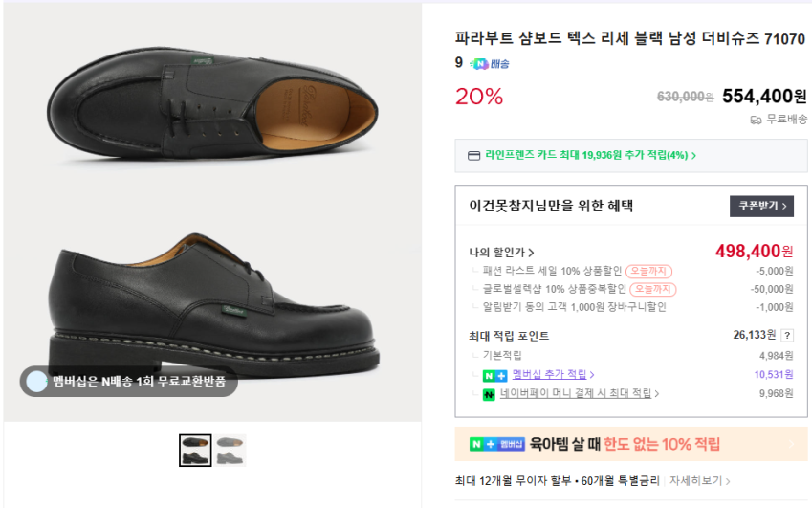Expand 나의 할인가 details

pos(501,253)
